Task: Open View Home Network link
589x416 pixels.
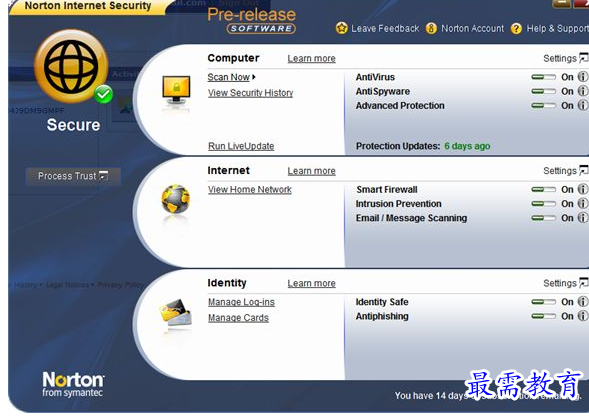Action: [x=250, y=190]
